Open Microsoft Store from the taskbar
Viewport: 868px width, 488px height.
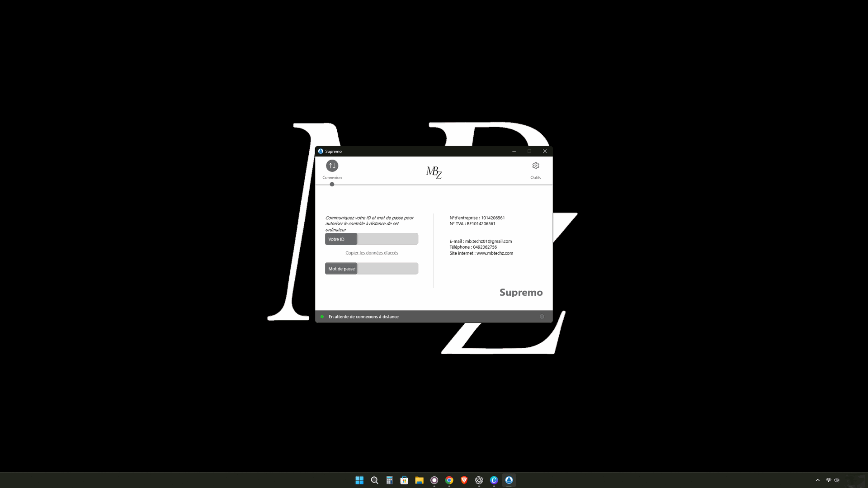(404, 480)
